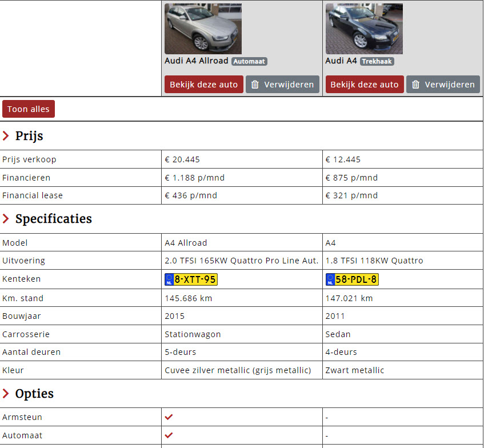
Task: Select '€ 875 p/mnd' financing value
Action: coord(351,178)
